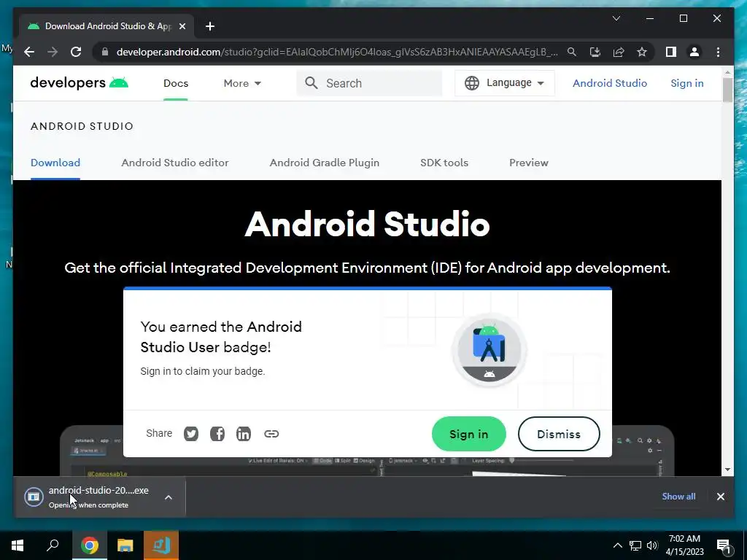Click the green Sign in button
747x560 pixels.
(469, 434)
